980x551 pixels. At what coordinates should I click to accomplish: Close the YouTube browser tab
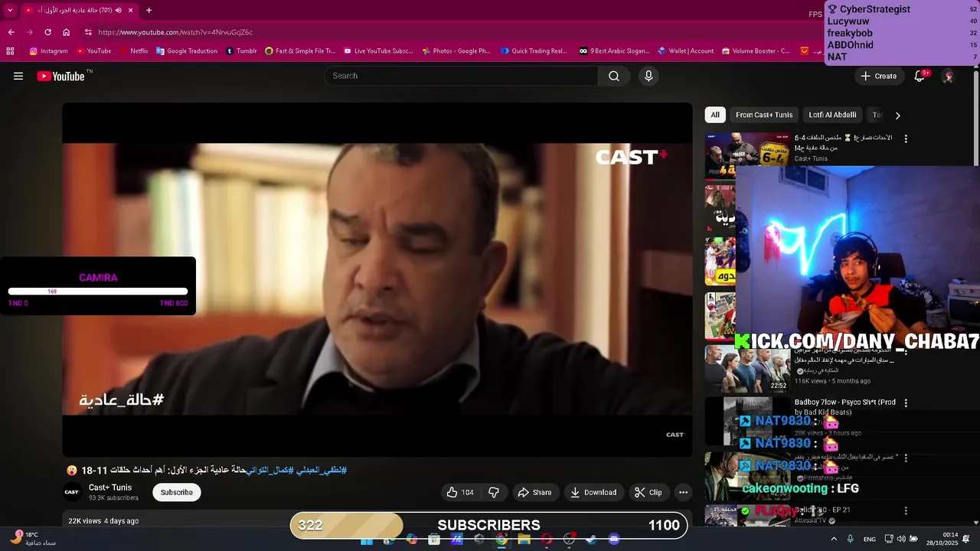tap(131, 10)
